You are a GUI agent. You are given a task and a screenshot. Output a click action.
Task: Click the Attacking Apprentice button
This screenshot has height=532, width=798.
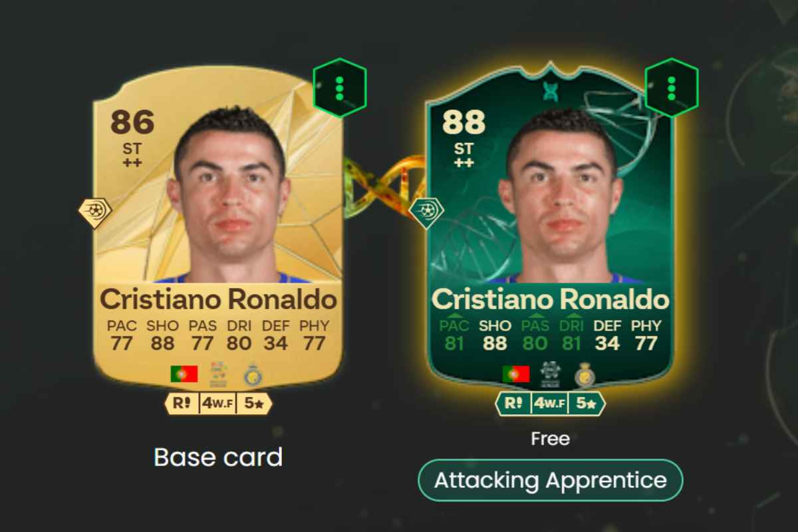551,480
